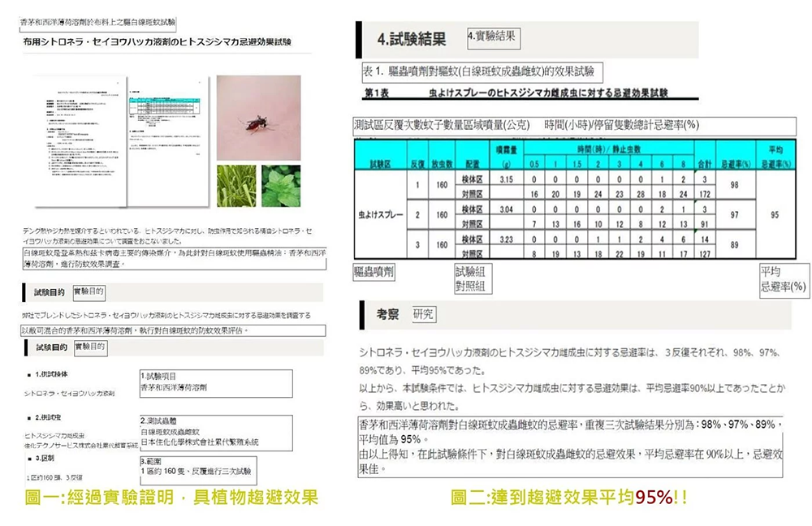
Task: Click the translated header row 測試區反覆次數蚊子數量
Action: pos(574,125)
